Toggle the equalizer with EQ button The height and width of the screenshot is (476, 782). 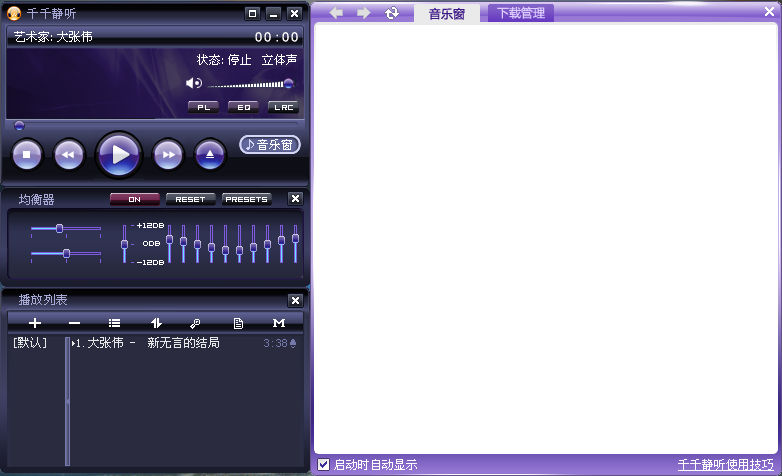pos(243,107)
